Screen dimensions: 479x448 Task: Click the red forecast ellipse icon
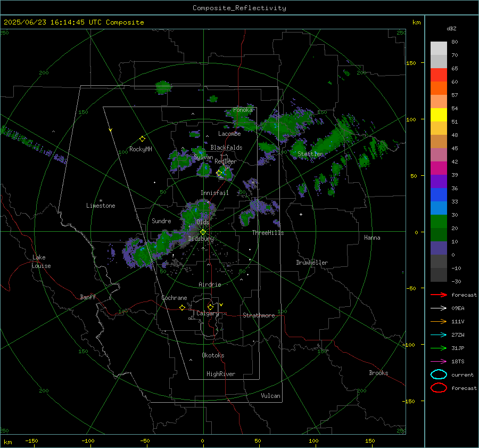pyautogui.click(x=439, y=388)
